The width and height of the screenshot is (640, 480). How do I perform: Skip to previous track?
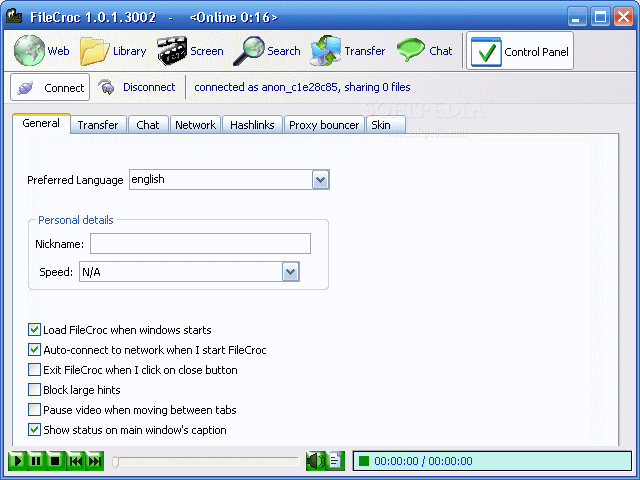(x=75, y=461)
